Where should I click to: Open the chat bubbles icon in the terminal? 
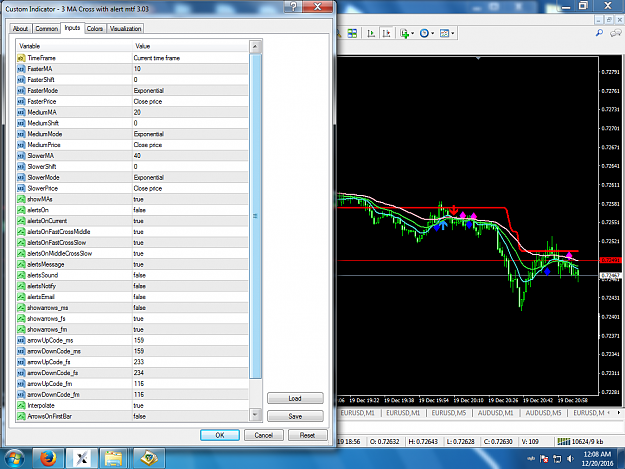coord(616,33)
